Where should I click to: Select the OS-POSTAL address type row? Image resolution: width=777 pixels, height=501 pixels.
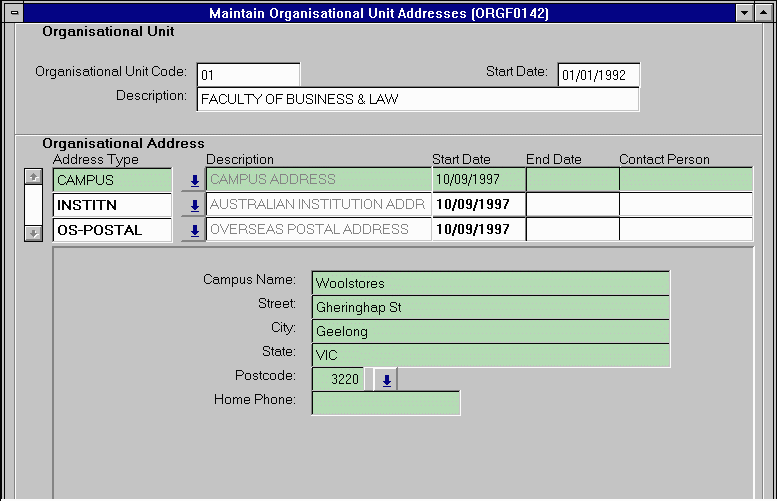[x=112, y=230]
